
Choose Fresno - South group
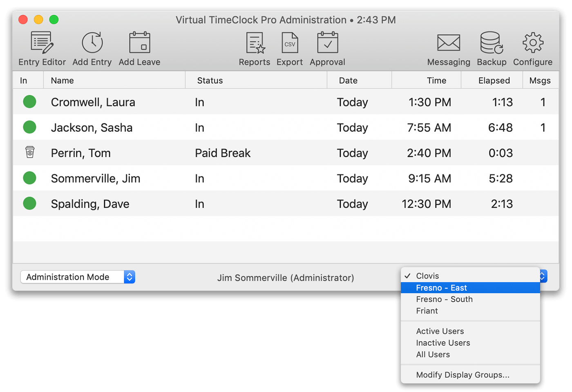click(x=470, y=299)
